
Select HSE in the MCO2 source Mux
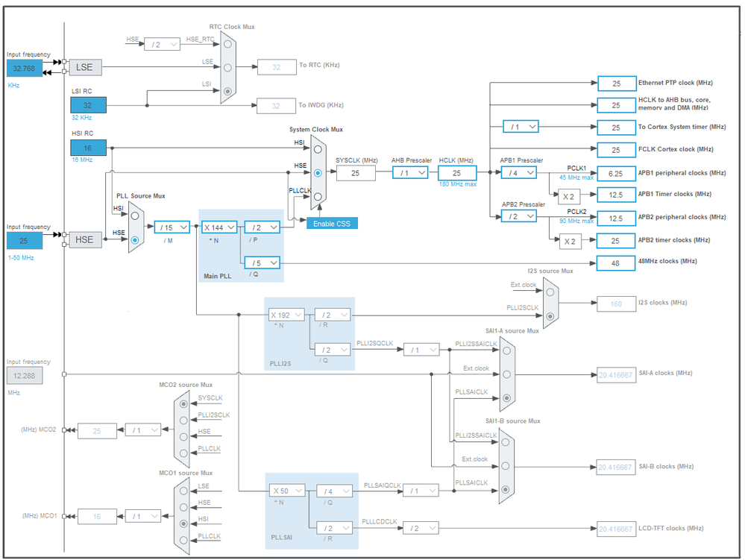point(183,437)
